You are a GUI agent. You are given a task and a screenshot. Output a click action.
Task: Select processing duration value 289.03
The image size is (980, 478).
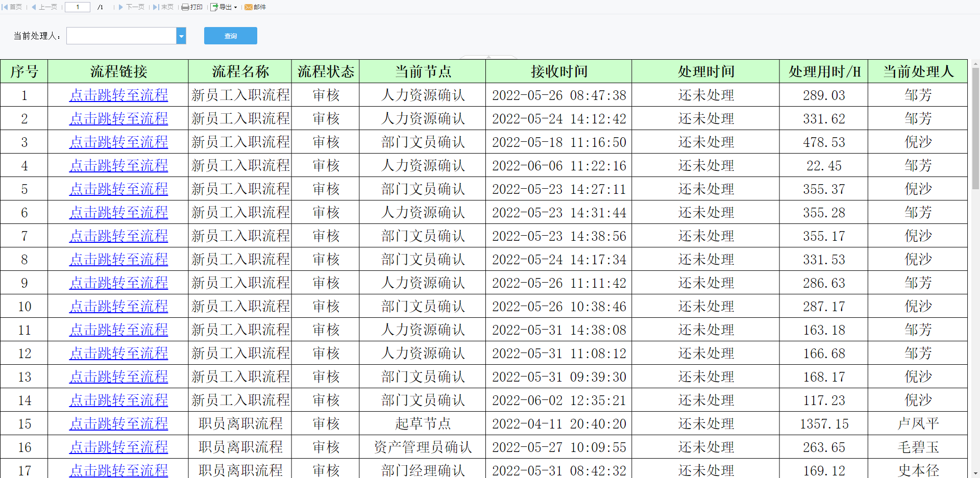(x=824, y=95)
